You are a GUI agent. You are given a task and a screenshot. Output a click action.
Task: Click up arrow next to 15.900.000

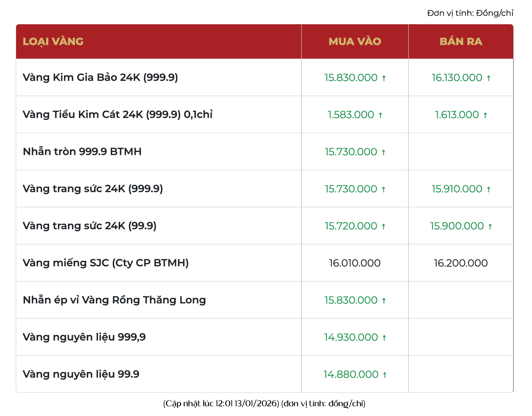click(x=490, y=227)
